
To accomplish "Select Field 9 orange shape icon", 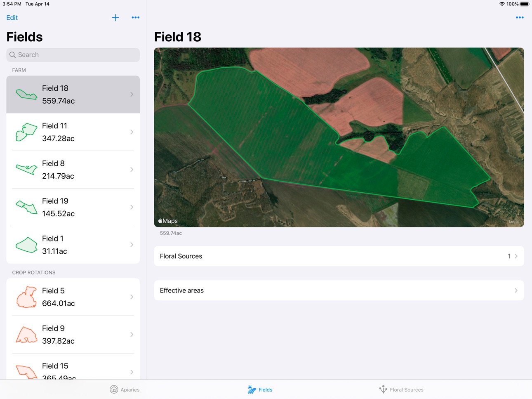I will coord(26,335).
